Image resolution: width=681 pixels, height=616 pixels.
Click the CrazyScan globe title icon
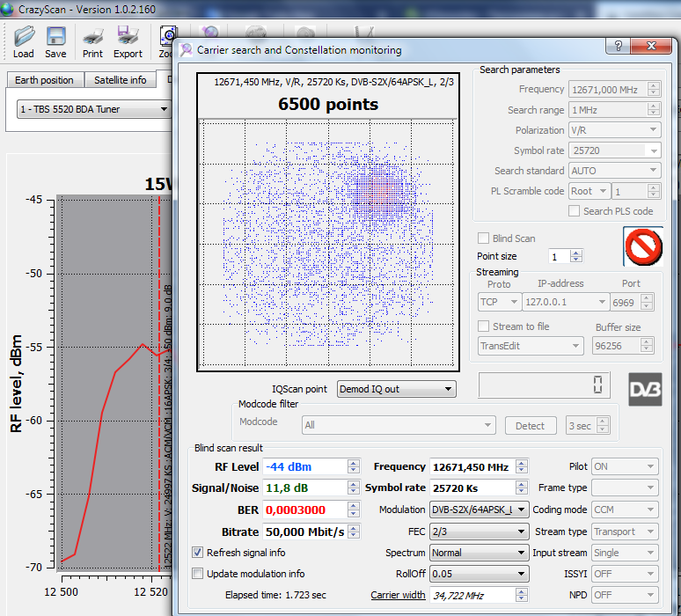(7, 9)
